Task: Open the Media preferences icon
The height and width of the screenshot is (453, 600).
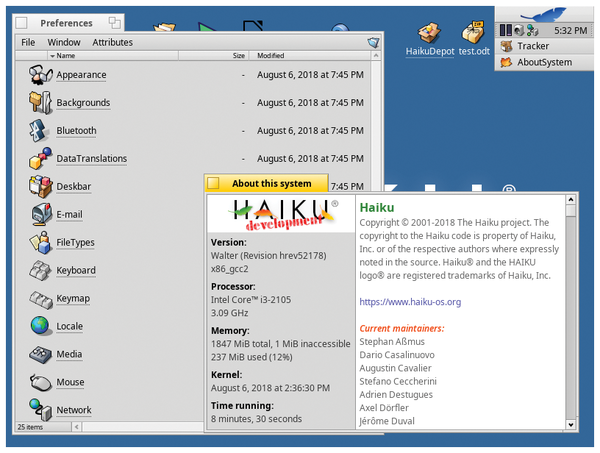Action: click(40, 354)
